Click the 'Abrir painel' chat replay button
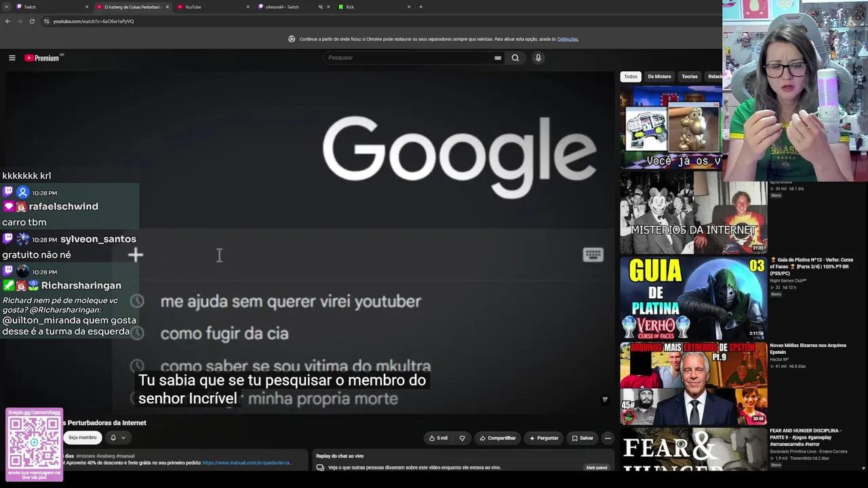 click(597, 468)
